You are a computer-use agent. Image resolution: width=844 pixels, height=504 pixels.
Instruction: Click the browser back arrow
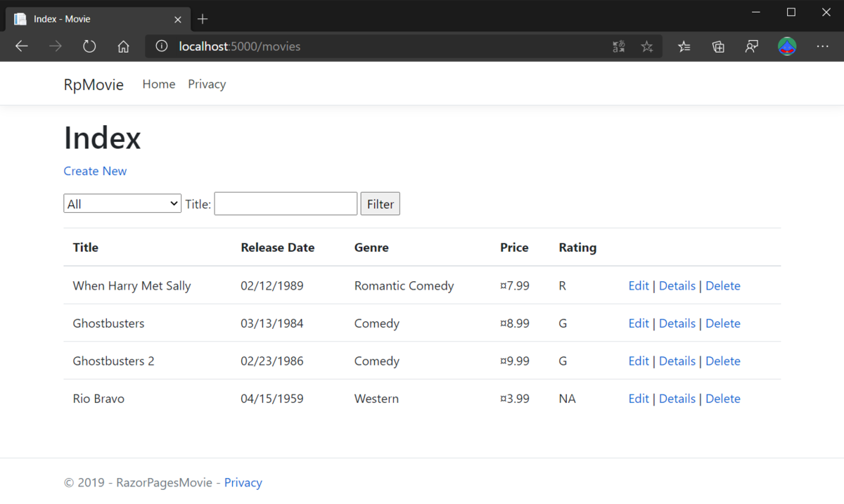pyautogui.click(x=22, y=46)
